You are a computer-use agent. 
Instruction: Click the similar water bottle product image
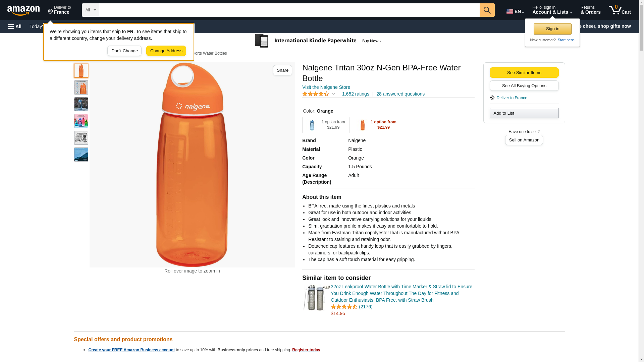316,298
